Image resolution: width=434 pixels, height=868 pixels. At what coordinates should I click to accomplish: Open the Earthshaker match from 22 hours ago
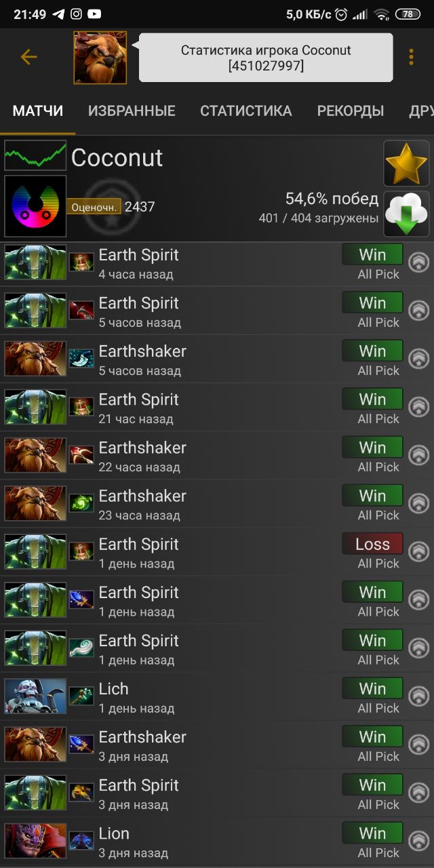coord(217,456)
